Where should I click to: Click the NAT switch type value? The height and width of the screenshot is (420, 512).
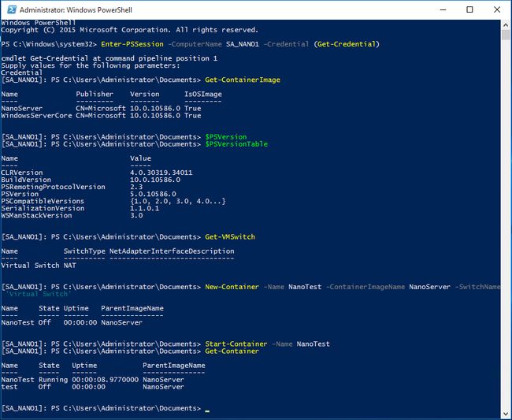point(70,266)
